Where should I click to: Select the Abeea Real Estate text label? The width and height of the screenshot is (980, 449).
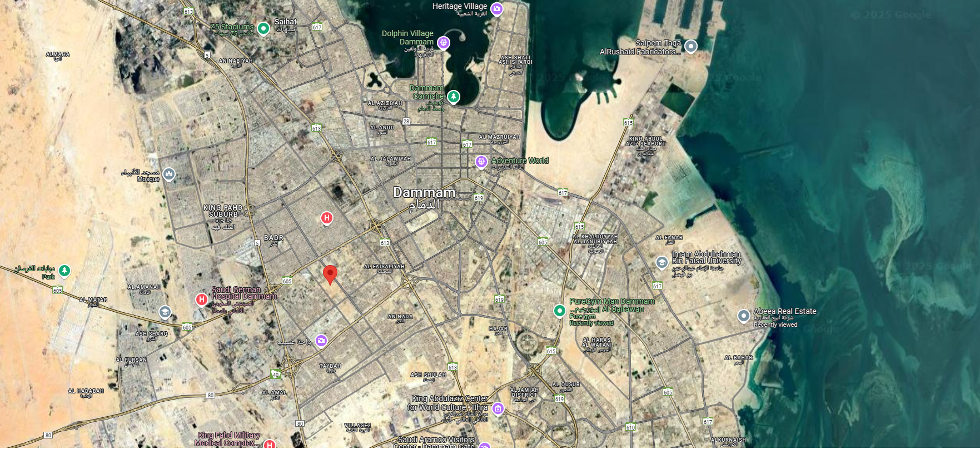click(x=785, y=311)
